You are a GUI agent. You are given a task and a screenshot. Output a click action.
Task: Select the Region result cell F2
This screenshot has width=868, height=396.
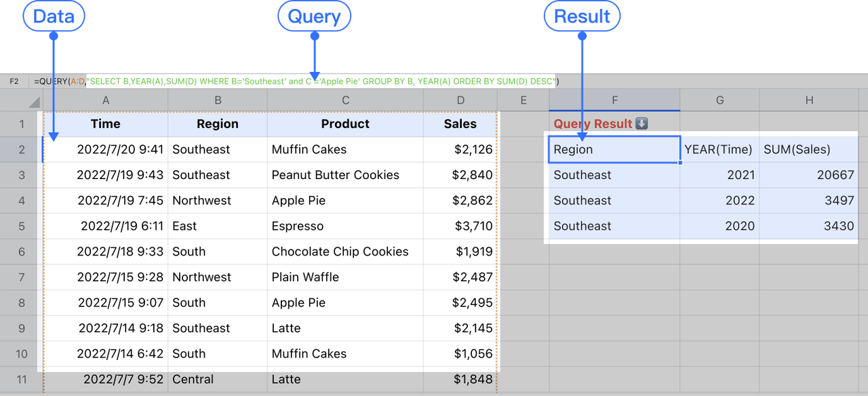pyautogui.click(x=614, y=150)
